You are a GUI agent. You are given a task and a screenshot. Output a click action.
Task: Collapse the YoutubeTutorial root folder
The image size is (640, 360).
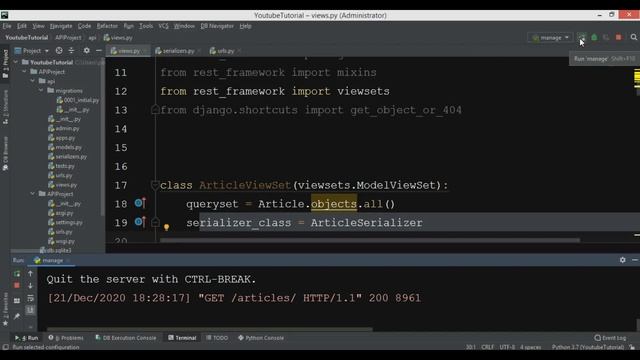click(16, 62)
